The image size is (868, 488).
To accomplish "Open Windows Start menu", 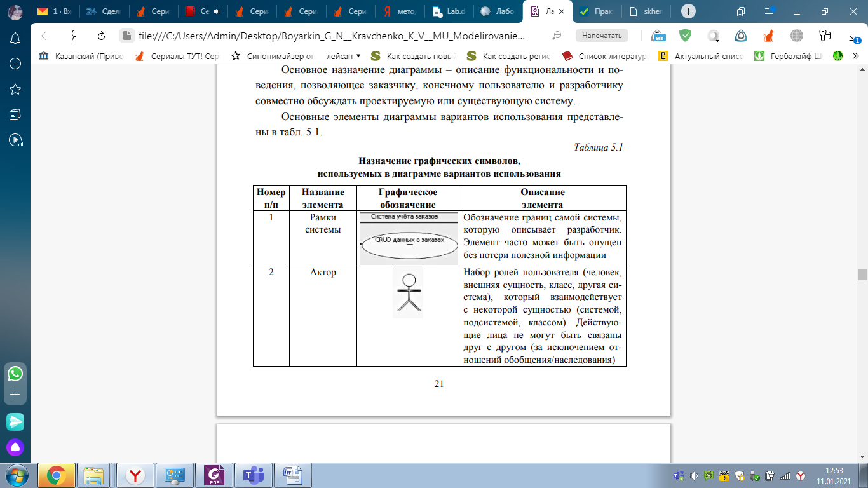I will pos(16,475).
